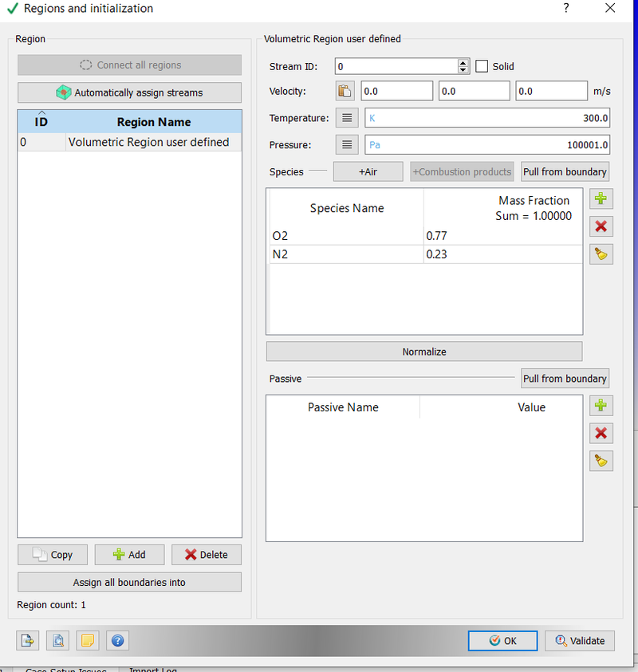Click Automatically assign streams
The image size is (638, 672).
129,92
